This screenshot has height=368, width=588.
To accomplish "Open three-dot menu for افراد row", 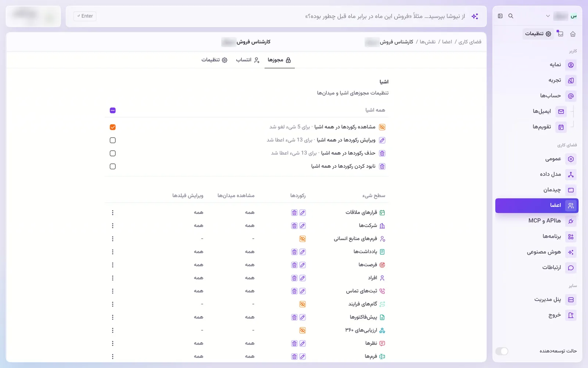I will (x=113, y=278).
